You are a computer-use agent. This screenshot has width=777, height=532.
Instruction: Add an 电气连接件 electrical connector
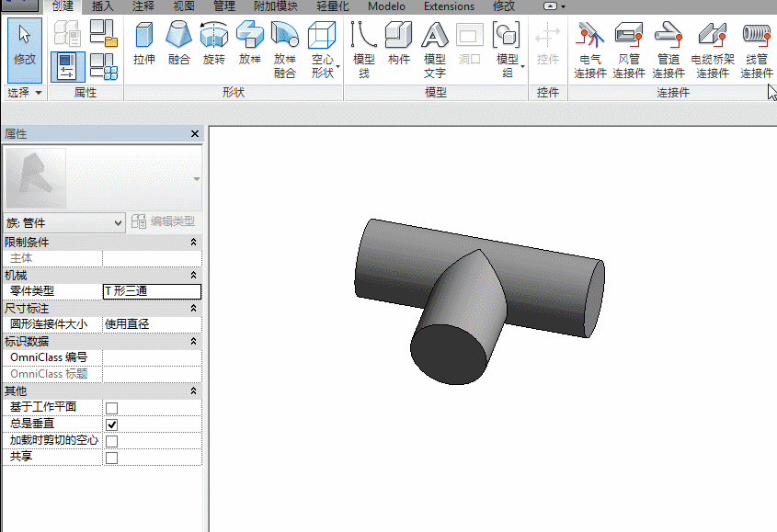pos(590,50)
